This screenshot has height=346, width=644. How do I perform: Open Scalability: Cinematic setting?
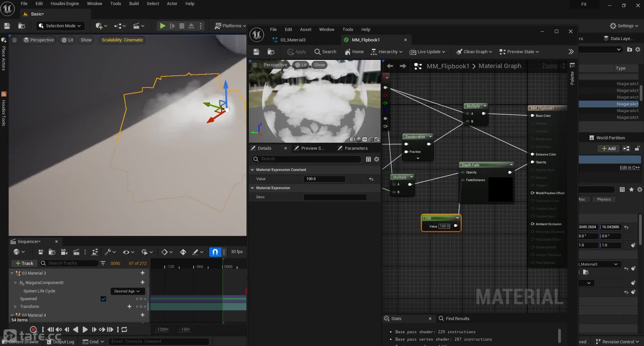click(x=122, y=40)
